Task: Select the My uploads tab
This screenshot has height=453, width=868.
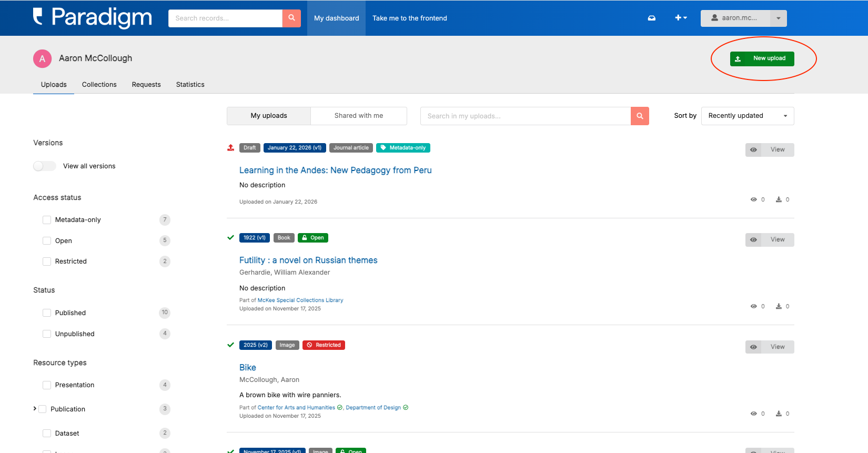Action: click(x=269, y=116)
